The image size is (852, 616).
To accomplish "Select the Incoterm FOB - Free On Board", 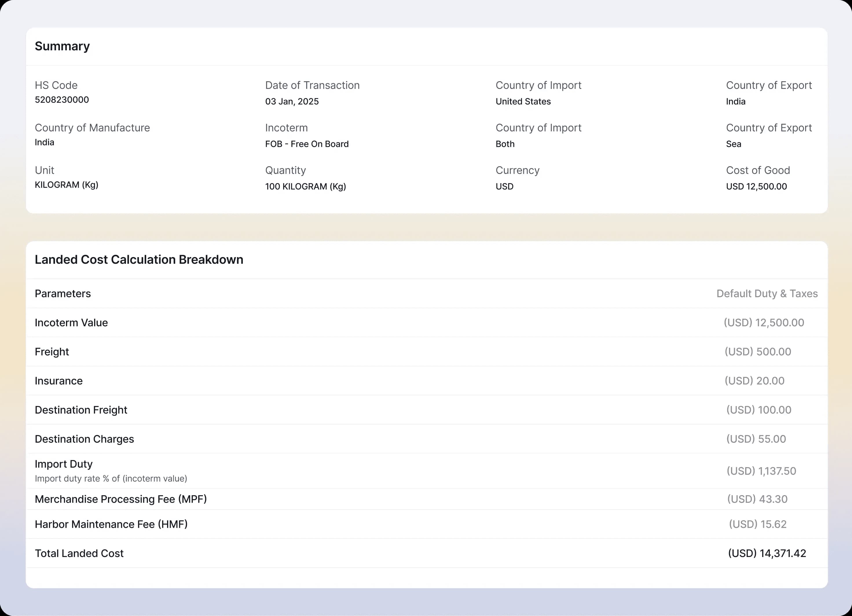I will (x=307, y=144).
